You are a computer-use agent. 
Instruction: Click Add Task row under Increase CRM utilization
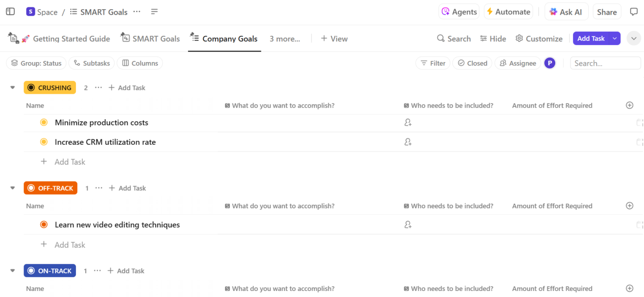[x=63, y=162]
